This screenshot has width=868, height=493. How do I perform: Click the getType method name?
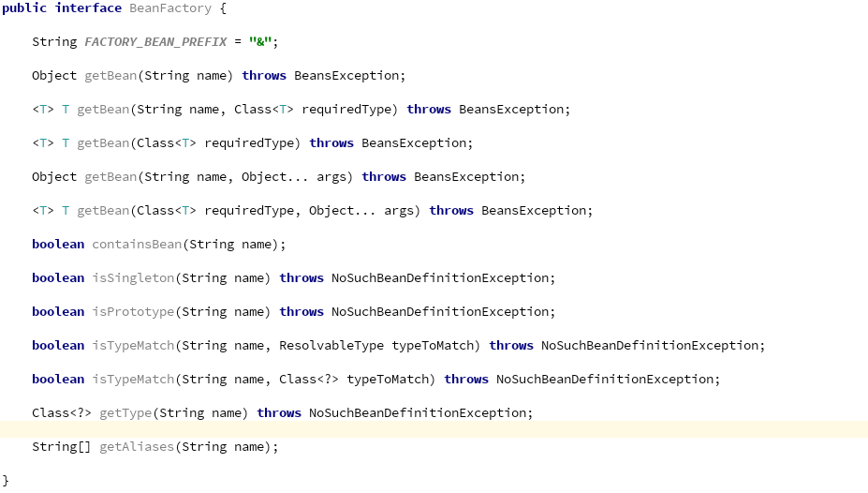pyautogui.click(x=125, y=413)
